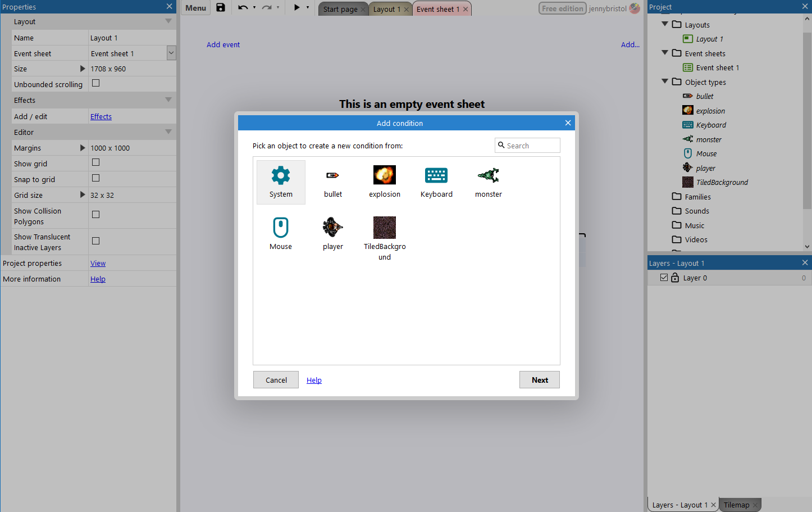This screenshot has height=512, width=812.
Task: Pick the monster sprite icon
Action: coord(489,175)
